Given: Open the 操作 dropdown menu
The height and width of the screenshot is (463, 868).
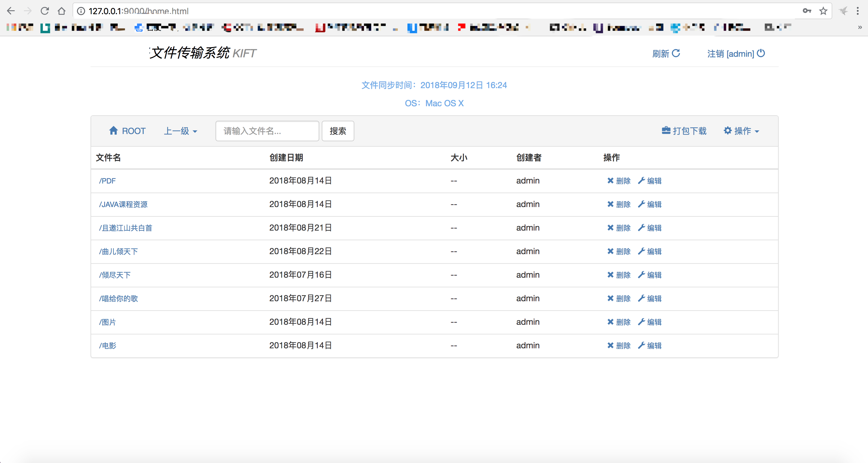Looking at the screenshot, I should click(742, 131).
